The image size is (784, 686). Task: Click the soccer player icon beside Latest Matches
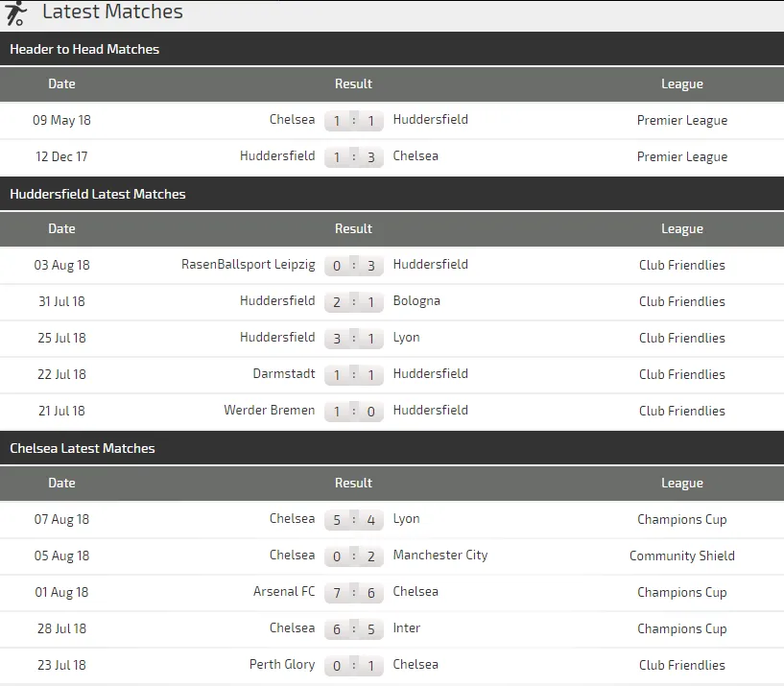16,12
